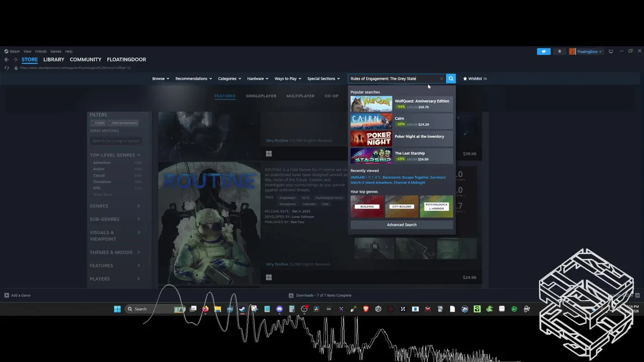Open the Browse dropdown
Screen dimensions: 644x362
(160, 78)
